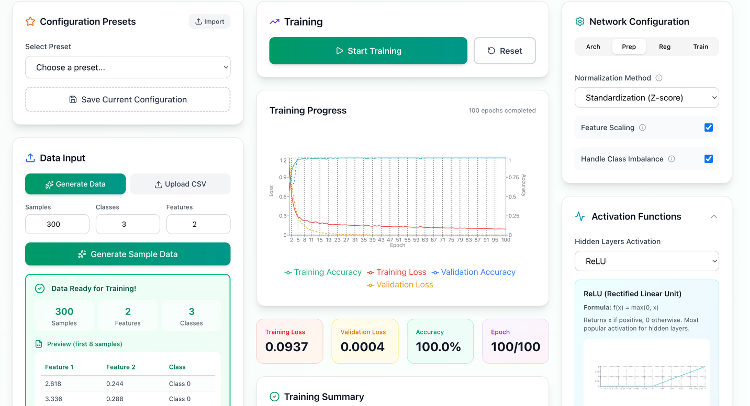Switch to the Reg tab

pyautogui.click(x=664, y=46)
